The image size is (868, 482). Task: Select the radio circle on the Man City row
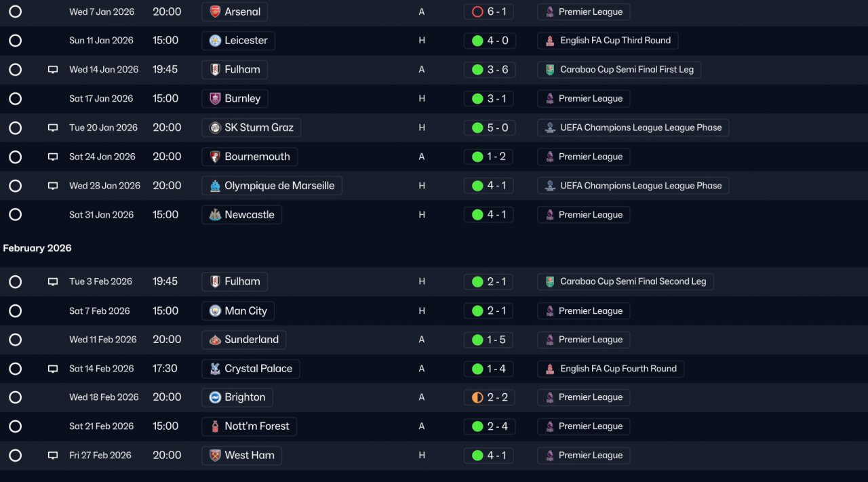[x=16, y=311]
